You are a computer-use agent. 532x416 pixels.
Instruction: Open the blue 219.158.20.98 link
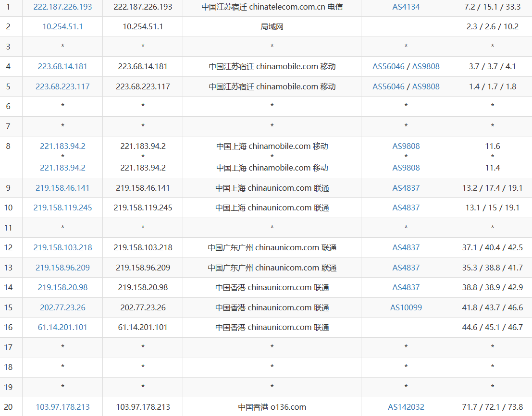[x=62, y=287]
